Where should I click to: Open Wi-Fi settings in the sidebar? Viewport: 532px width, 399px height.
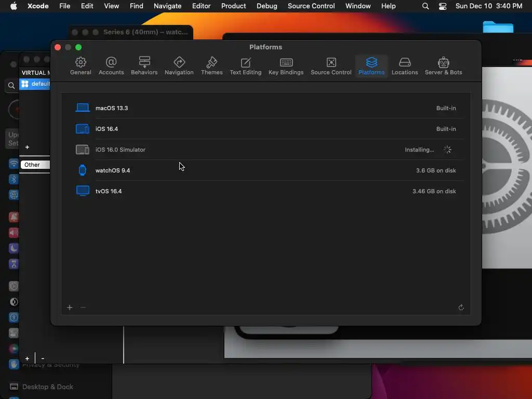click(x=14, y=164)
